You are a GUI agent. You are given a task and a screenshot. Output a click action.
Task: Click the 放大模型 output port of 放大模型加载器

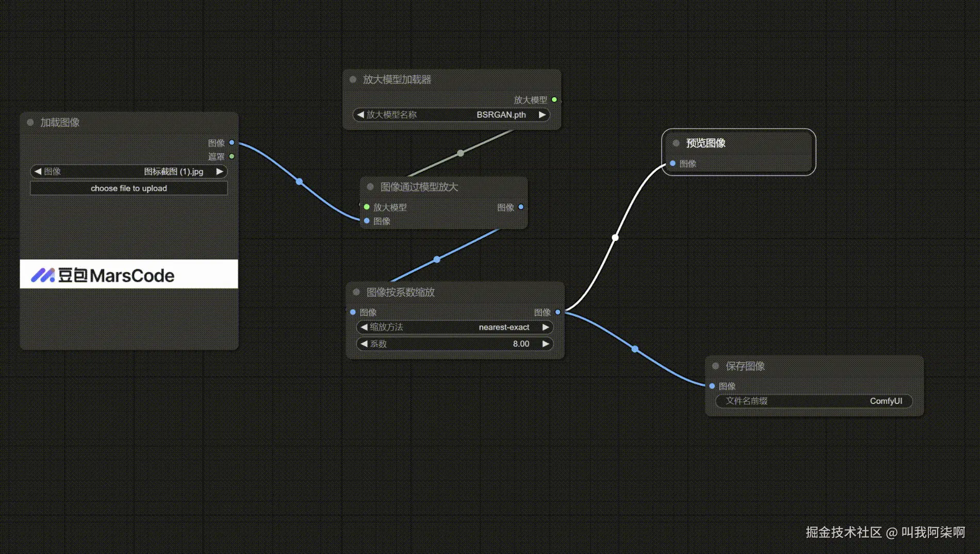tap(554, 100)
